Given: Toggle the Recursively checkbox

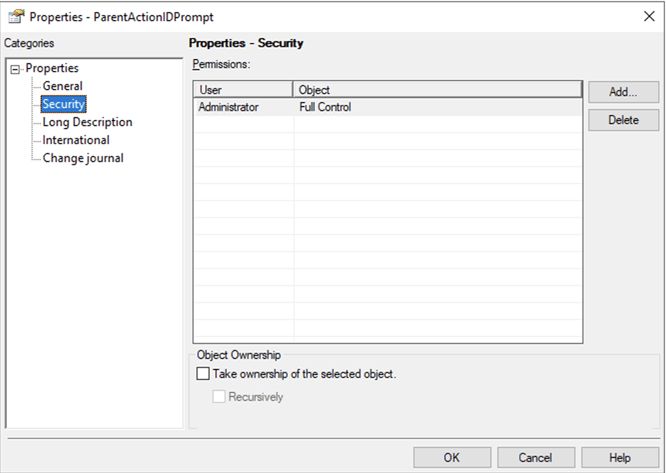Looking at the screenshot, I should pos(220,397).
